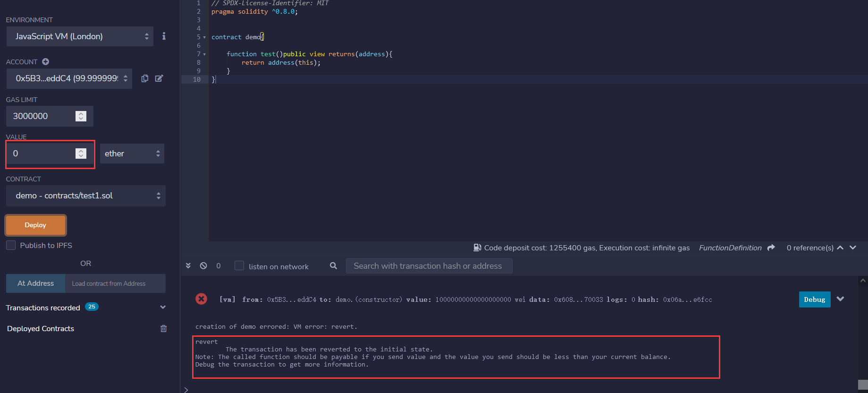Enable listen on network checkbox

(239, 265)
